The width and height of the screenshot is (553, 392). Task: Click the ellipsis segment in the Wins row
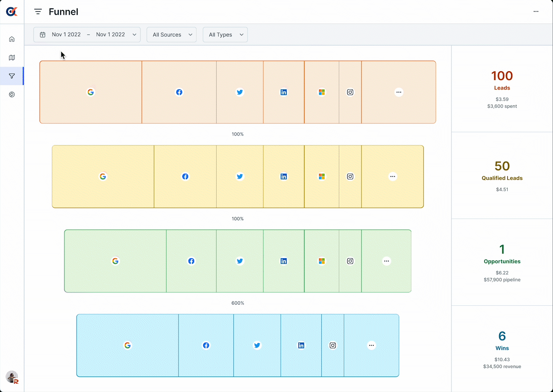click(x=371, y=345)
